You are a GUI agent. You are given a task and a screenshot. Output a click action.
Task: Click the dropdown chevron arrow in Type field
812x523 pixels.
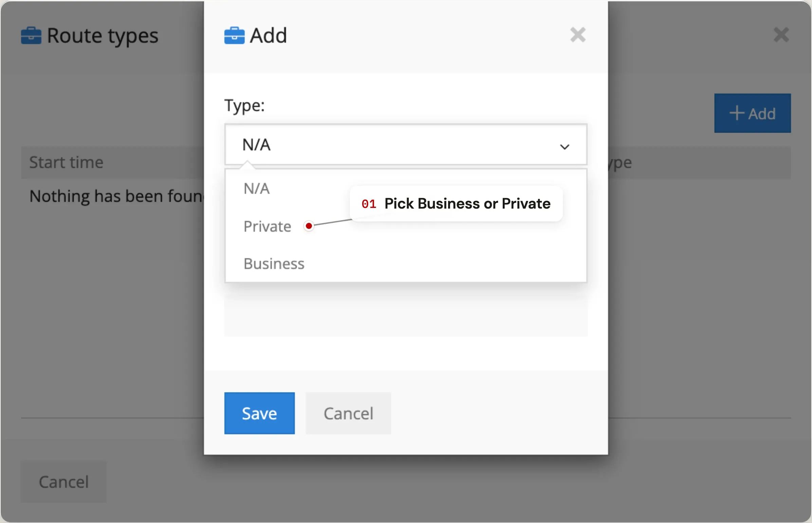565,147
